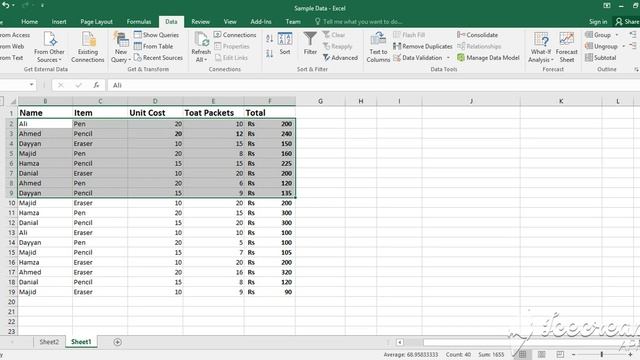Click the zoom slider handle

click(x=602, y=354)
